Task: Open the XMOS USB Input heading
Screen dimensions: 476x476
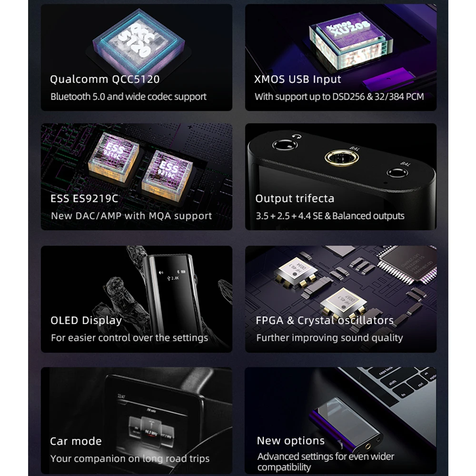Action: [297, 79]
